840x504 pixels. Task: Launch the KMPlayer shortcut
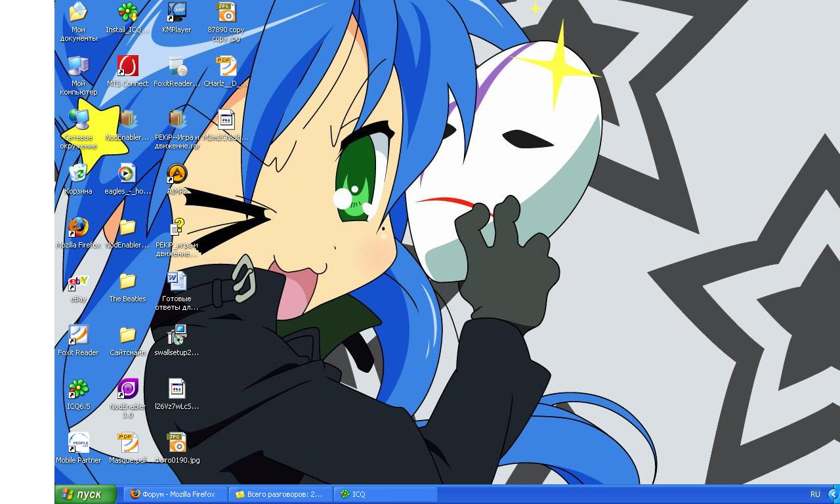coord(177,12)
